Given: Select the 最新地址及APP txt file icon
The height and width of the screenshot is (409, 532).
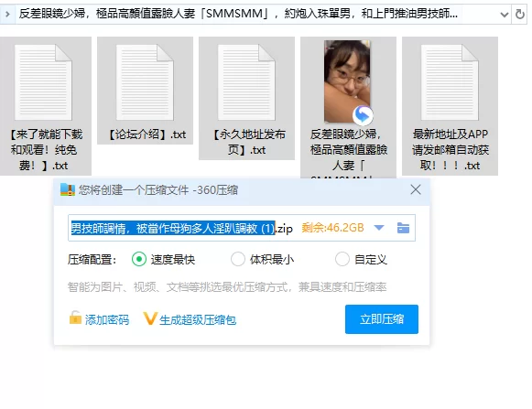Looking at the screenshot, I should click(x=450, y=82).
